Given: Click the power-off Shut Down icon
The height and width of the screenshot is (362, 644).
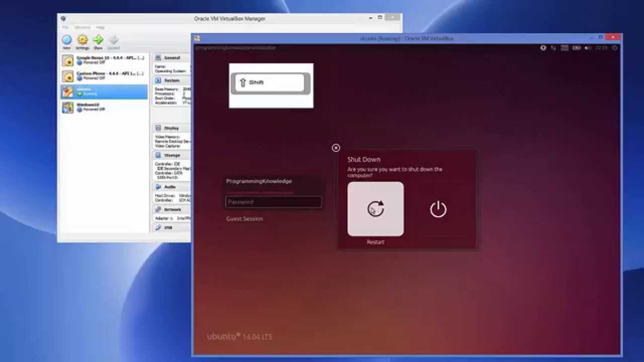Looking at the screenshot, I should tap(438, 209).
